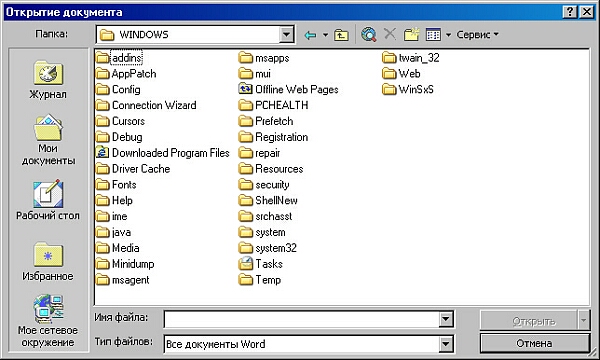Click the Все документы Word type field
600x360 pixels.
pyautogui.click(x=302, y=344)
